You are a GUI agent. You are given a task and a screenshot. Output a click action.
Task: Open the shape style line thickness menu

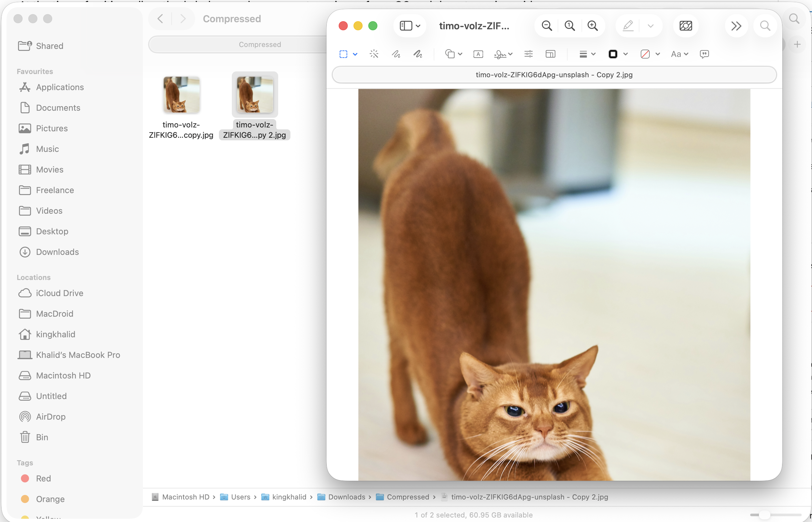[583, 54]
